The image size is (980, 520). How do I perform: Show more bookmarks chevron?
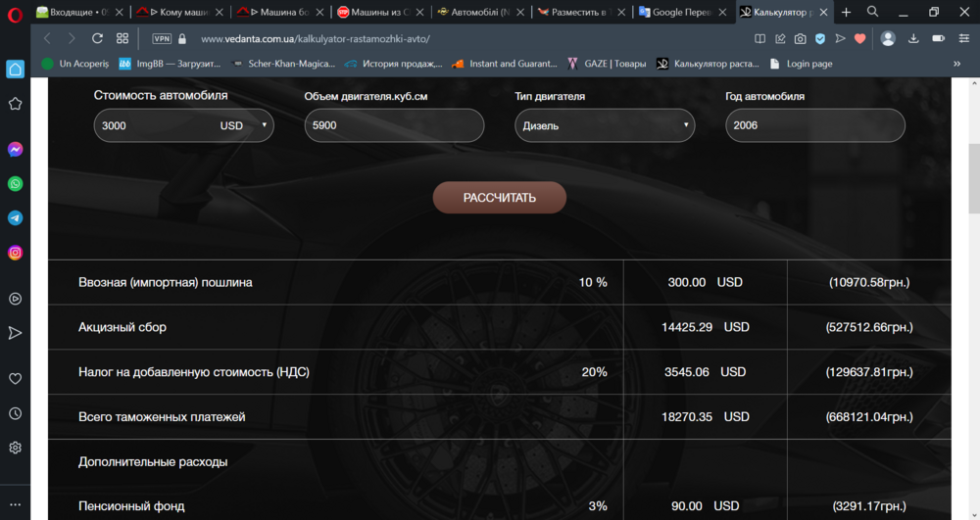[x=956, y=64]
